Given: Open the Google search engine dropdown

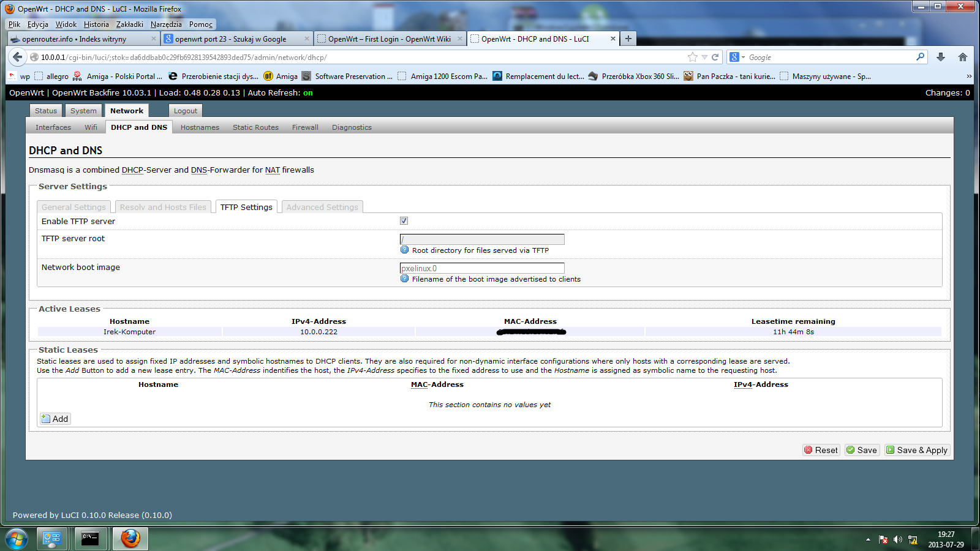Looking at the screenshot, I should tap(737, 57).
